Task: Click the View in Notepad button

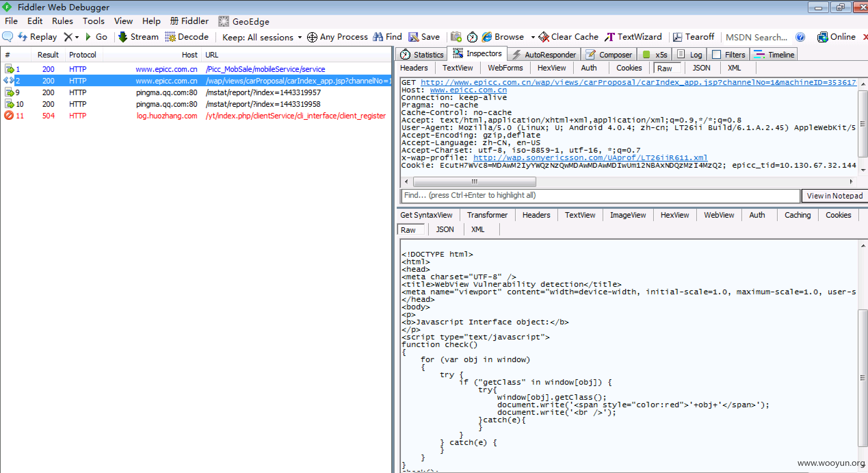Action: 834,196
